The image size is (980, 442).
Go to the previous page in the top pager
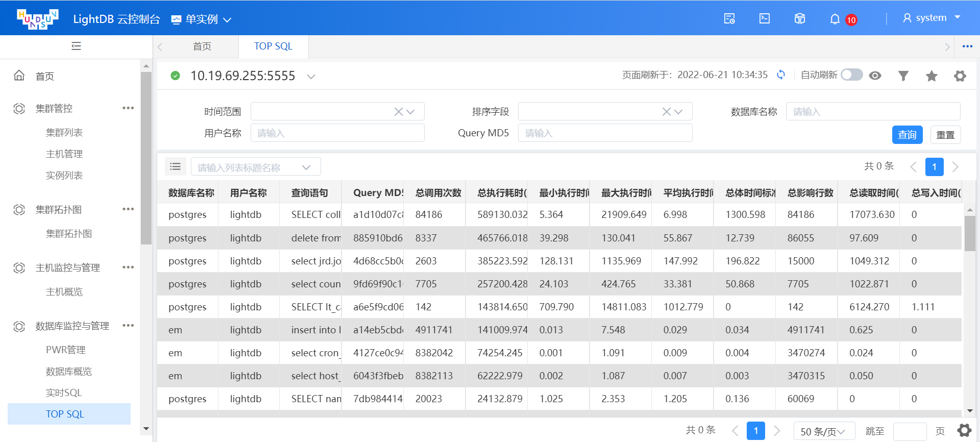click(914, 167)
